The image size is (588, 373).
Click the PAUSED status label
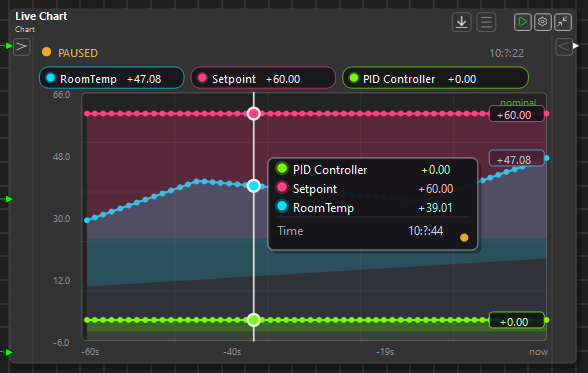(x=78, y=53)
